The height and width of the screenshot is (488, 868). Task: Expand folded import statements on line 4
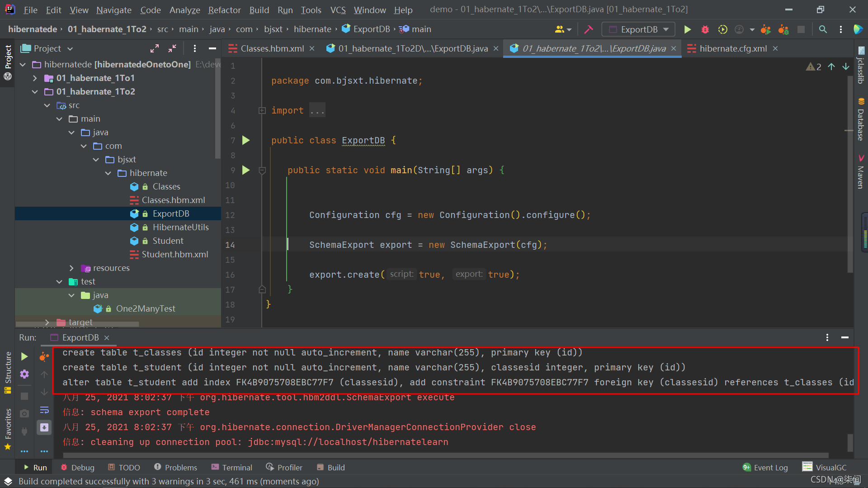262,110
